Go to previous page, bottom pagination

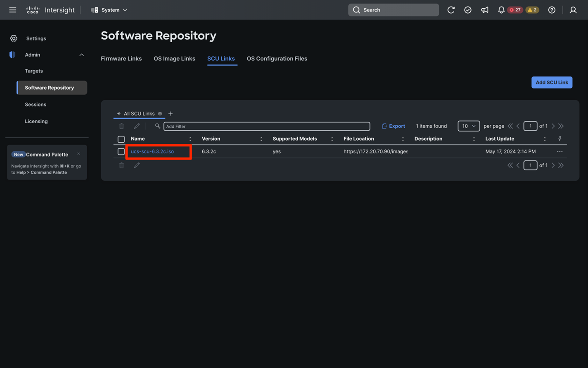[518, 165]
